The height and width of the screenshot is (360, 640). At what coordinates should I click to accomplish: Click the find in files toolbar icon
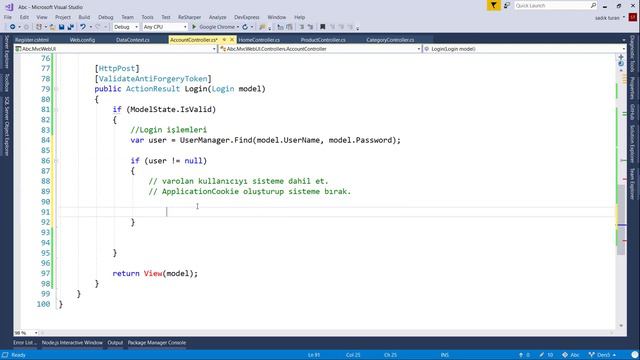[x=262, y=27]
